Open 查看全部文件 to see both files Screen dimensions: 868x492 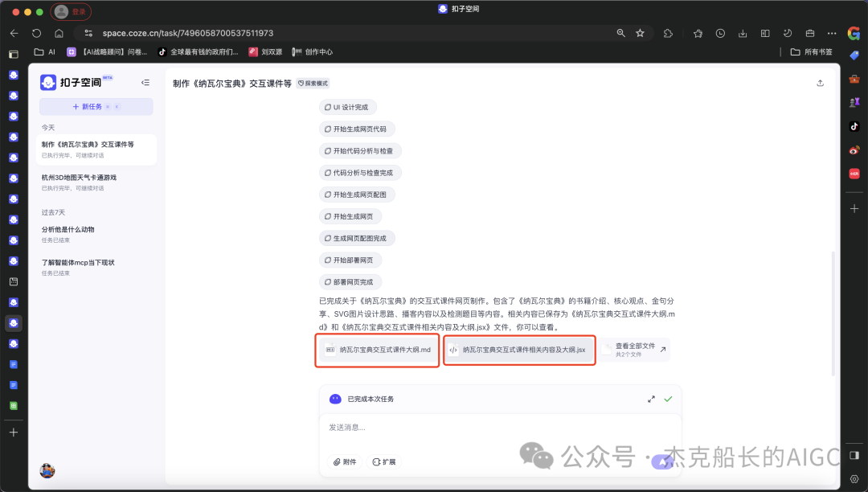click(634, 350)
